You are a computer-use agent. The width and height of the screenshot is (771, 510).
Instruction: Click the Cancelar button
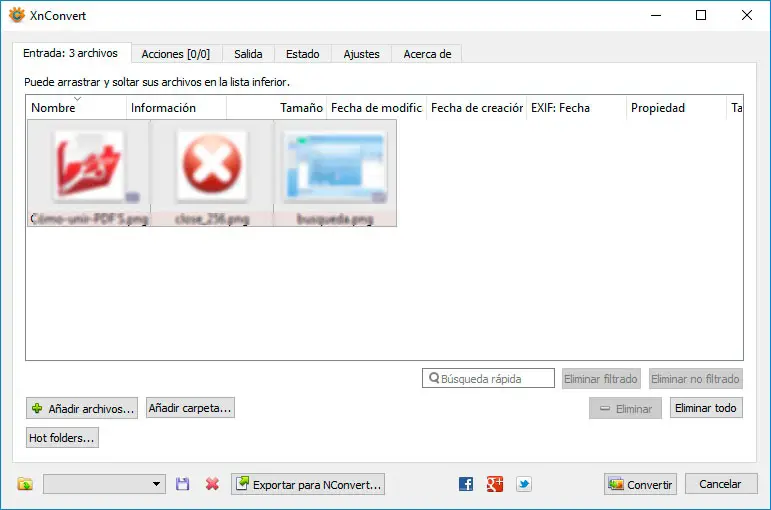[720, 484]
